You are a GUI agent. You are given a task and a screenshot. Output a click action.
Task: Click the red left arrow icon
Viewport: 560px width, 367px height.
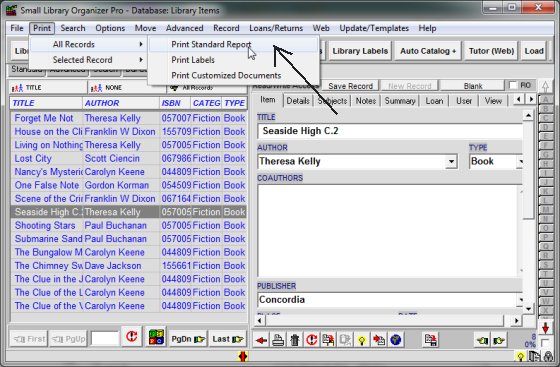click(x=261, y=340)
